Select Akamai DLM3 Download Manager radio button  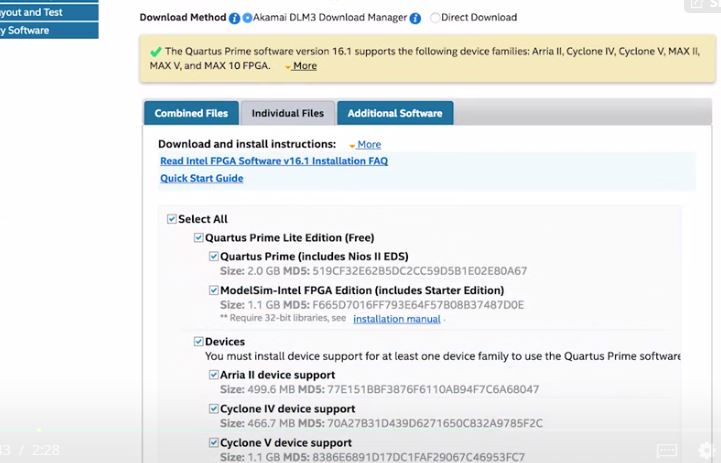click(x=247, y=18)
